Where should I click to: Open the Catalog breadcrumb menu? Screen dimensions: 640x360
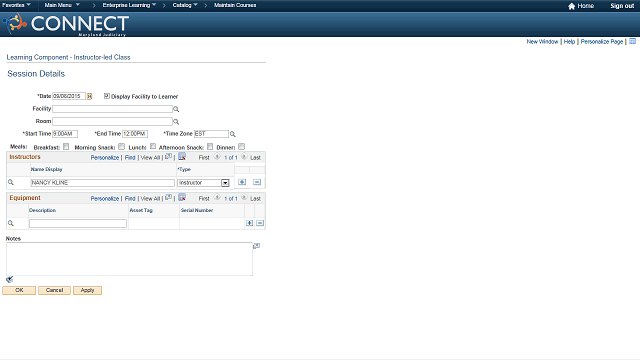185,5
